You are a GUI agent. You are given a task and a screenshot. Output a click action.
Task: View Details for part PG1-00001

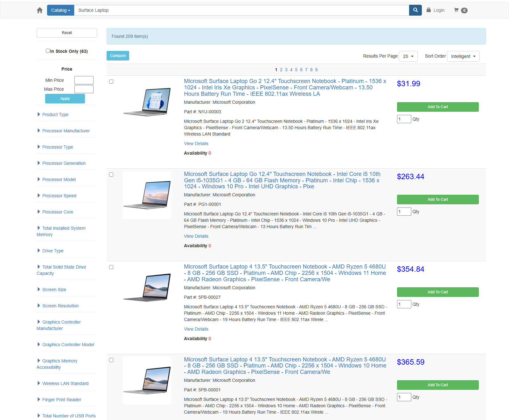coord(196,236)
